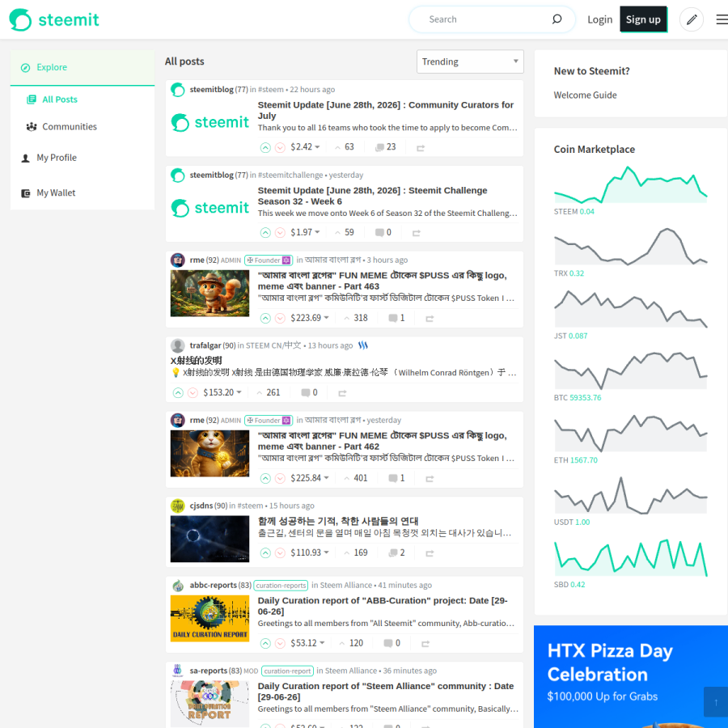Upvote the Community Curators for July post

265,148
